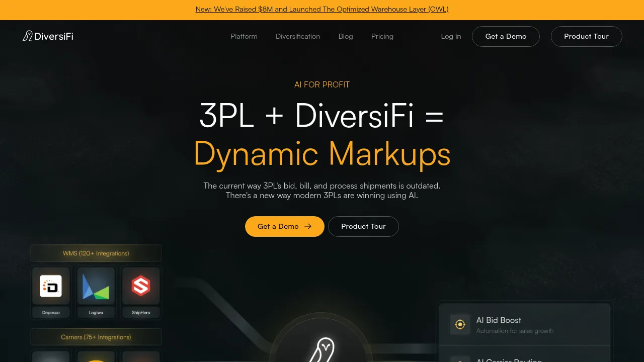Screen dimensions: 644x362
Task: Click the arrow in the orange Get a Demo button
Action: coord(308,226)
